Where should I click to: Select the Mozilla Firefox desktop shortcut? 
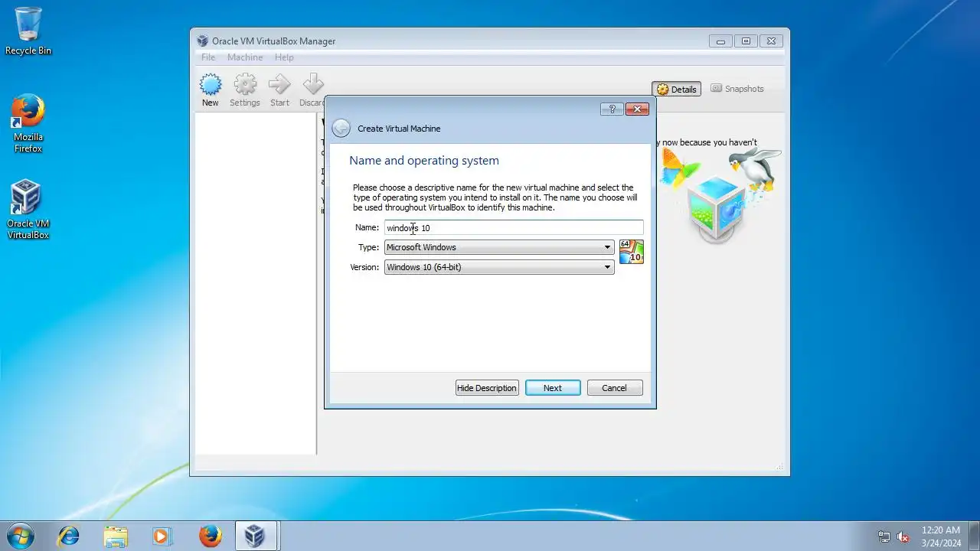click(28, 124)
